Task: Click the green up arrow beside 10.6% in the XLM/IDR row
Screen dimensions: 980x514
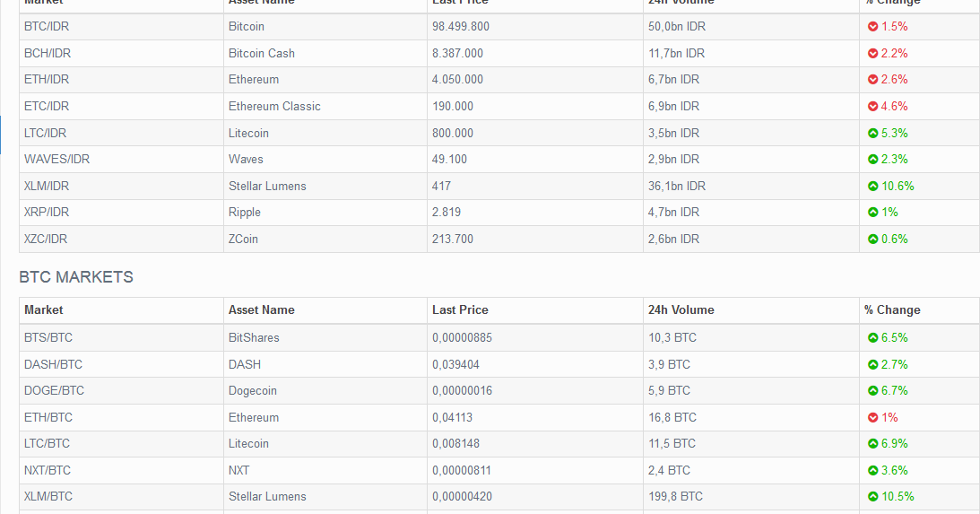Action: coord(873,186)
